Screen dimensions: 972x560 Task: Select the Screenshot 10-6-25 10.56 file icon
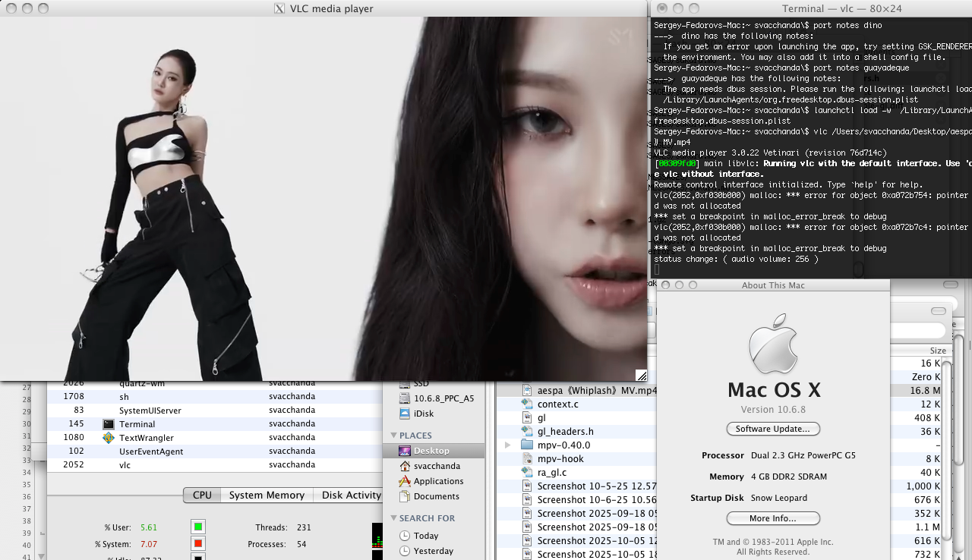[x=528, y=499]
